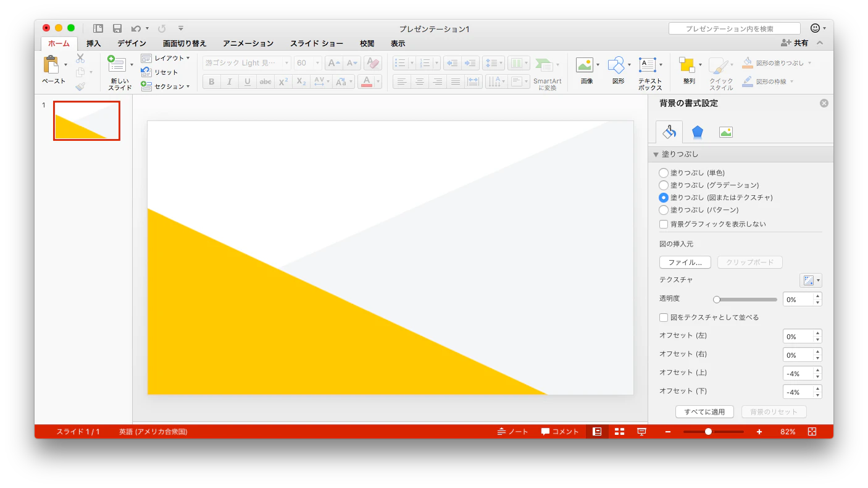Screen dimensions: 868x488
Task: Switch to the 挿入 ribbon tab
Action: coord(94,44)
